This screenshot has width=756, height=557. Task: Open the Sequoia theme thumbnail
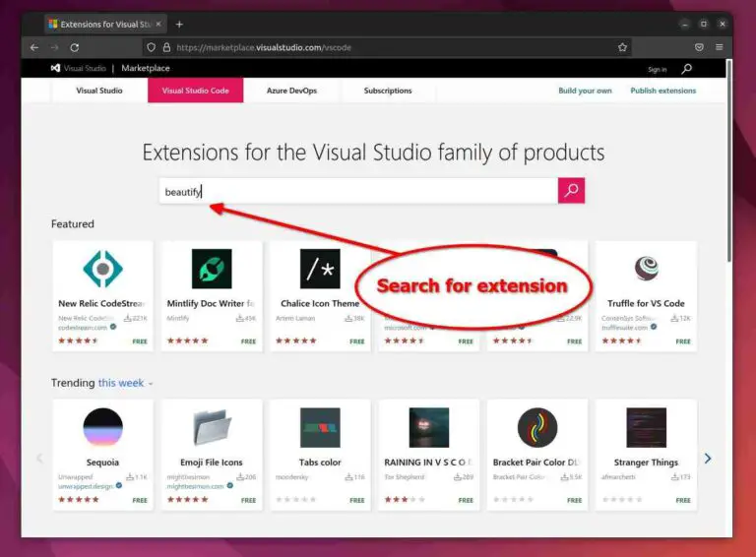tap(102, 427)
